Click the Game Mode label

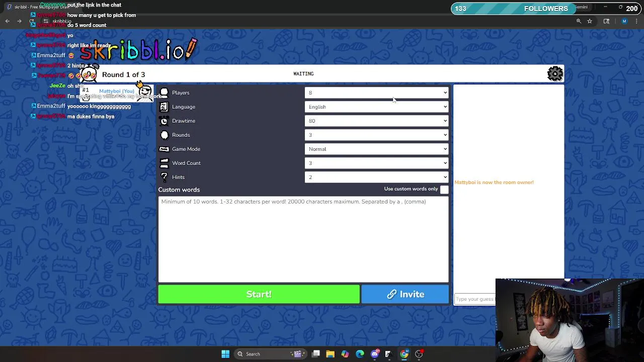point(186,149)
